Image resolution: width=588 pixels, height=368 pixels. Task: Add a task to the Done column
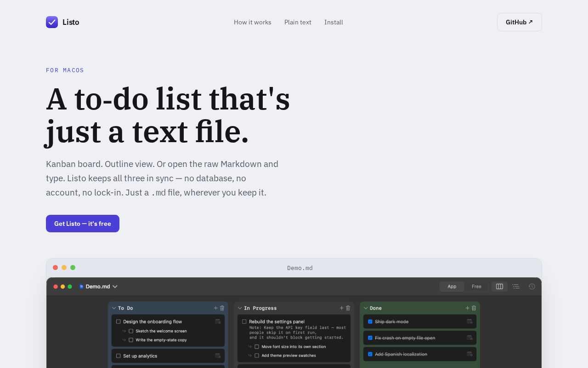click(x=468, y=308)
